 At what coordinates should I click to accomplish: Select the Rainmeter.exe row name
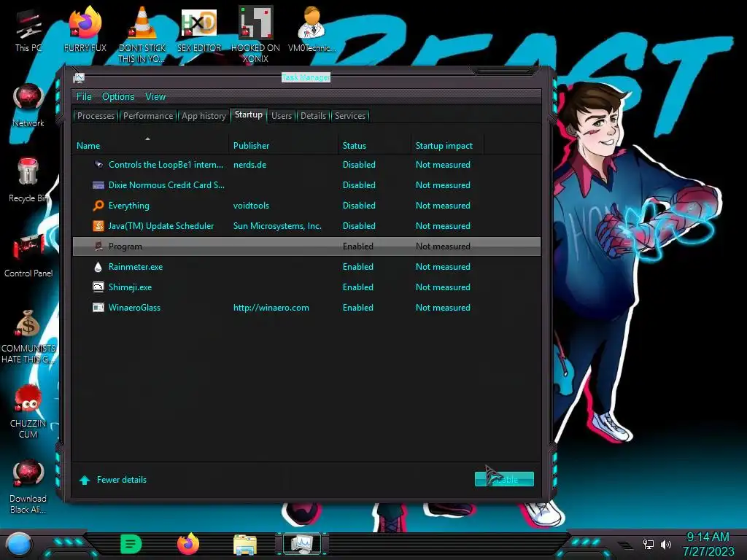136,267
